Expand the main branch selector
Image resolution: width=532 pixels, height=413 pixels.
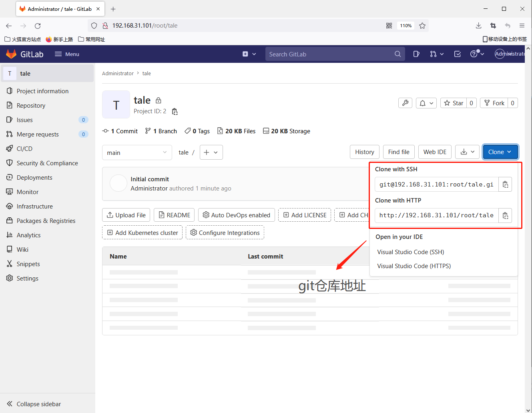coord(137,152)
